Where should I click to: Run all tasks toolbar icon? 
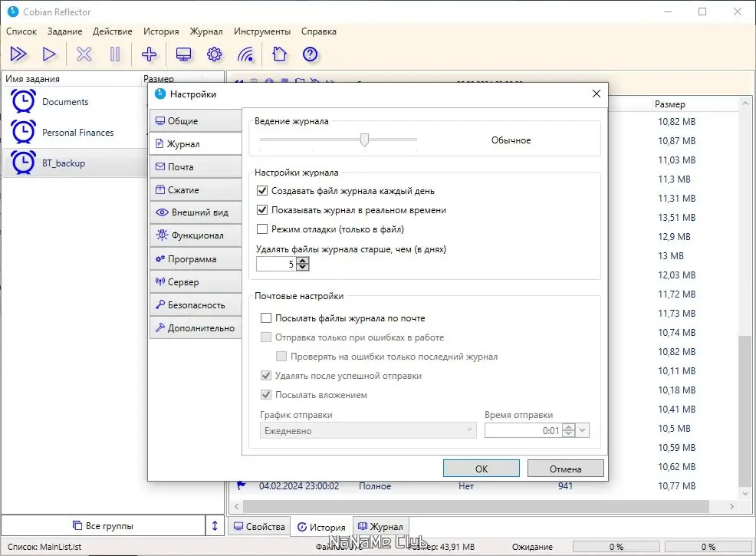coord(18,54)
